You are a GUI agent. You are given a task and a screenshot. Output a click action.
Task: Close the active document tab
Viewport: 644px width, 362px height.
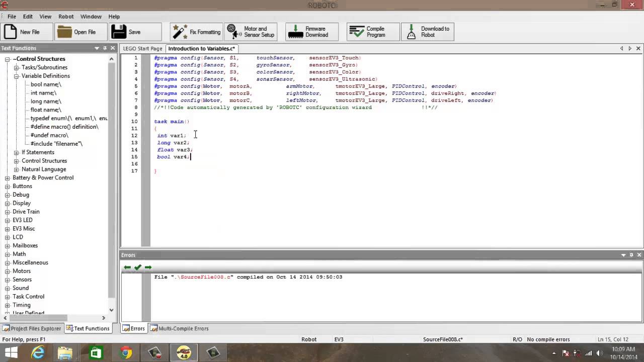click(x=638, y=48)
